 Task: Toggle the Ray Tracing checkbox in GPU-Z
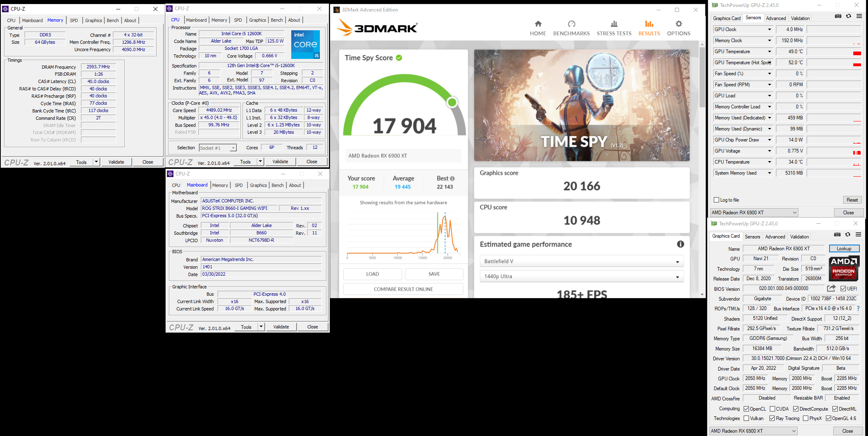click(x=772, y=418)
